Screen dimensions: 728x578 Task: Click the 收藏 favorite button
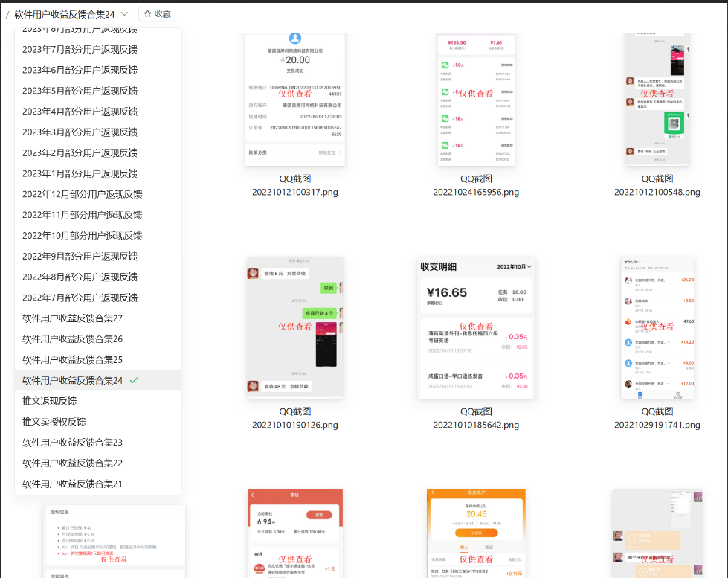coord(157,13)
